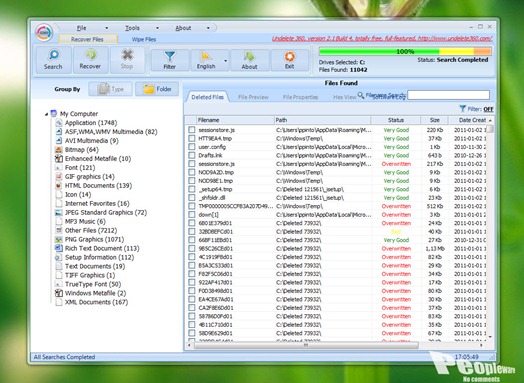This screenshot has width=524, height=383.
Task: Open the Tools menu dropdown arrow
Action: [157, 28]
